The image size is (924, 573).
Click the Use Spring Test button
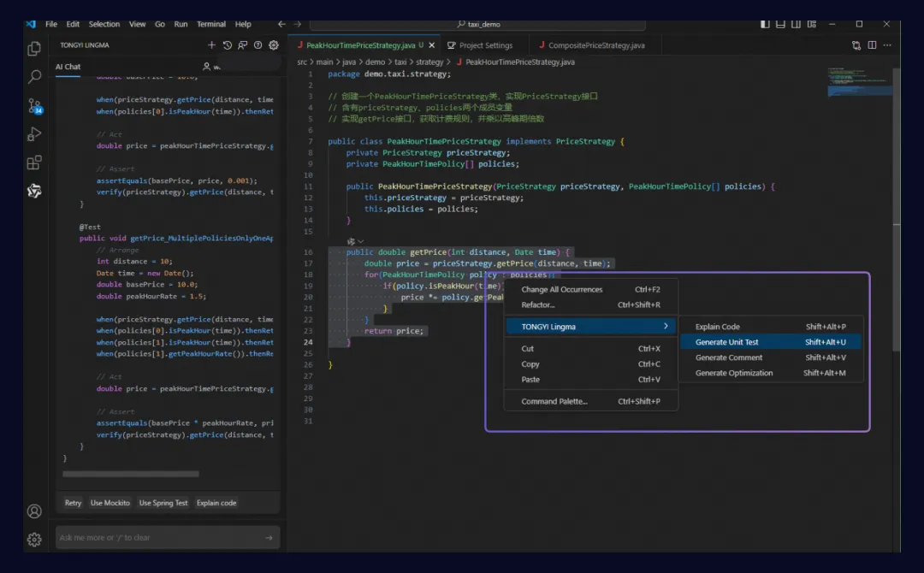click(x=163, y=503)
